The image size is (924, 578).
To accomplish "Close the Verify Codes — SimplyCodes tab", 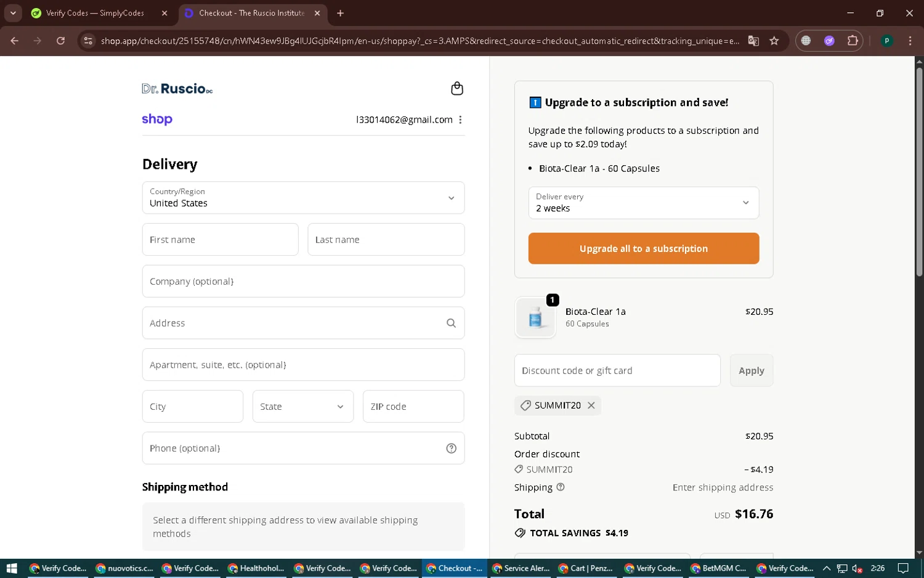I will pos(164,13).
